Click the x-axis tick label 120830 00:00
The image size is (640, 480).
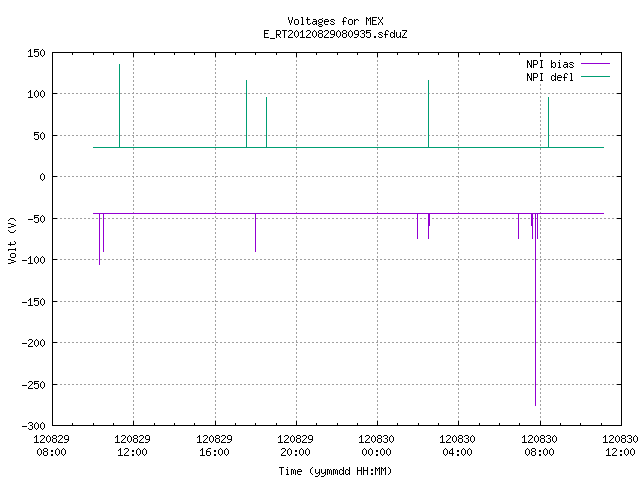(376, 446)
